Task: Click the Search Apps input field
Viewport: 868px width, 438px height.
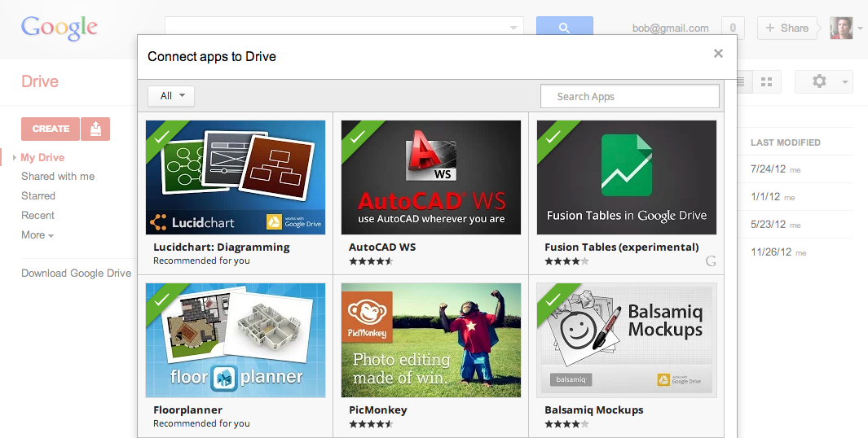Action: tap(629, 96)
